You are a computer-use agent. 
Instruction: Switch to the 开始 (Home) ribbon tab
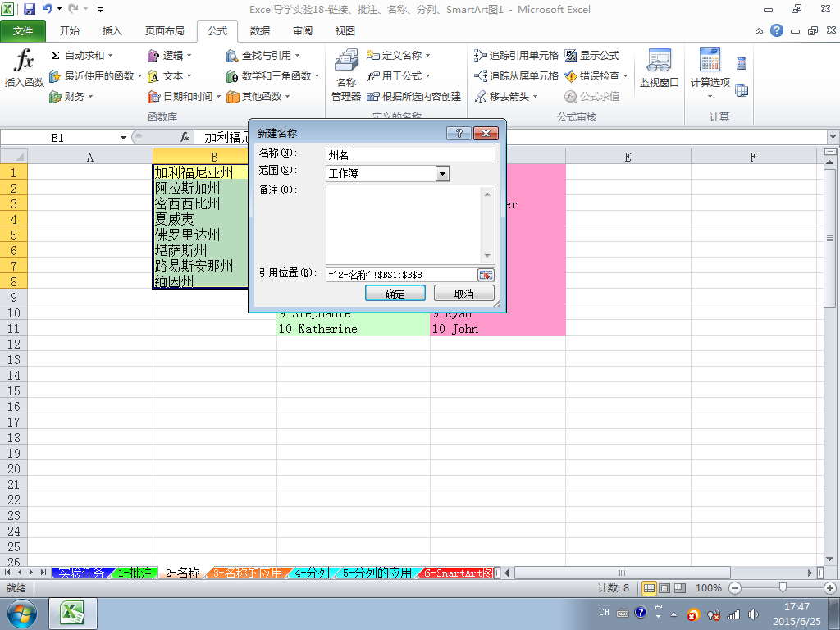70,31
